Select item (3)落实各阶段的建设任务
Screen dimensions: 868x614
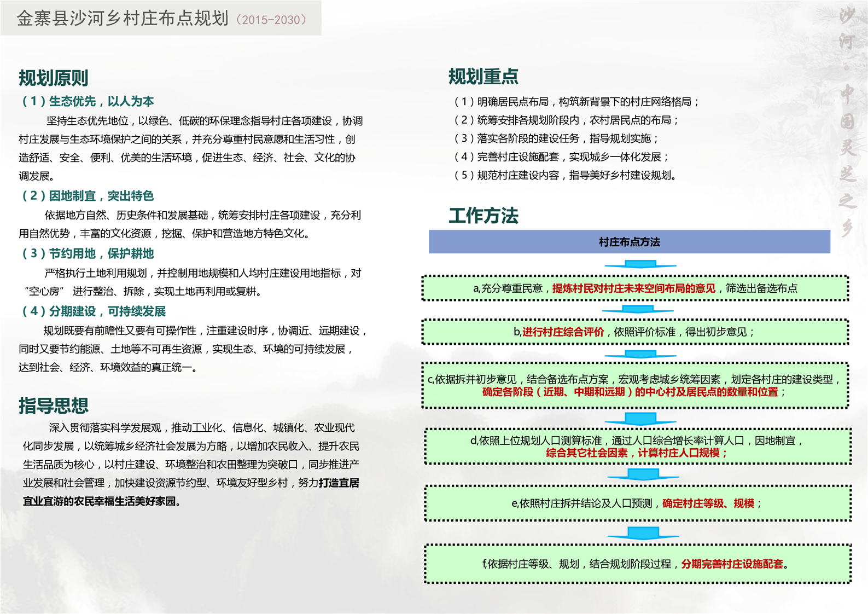556,138
